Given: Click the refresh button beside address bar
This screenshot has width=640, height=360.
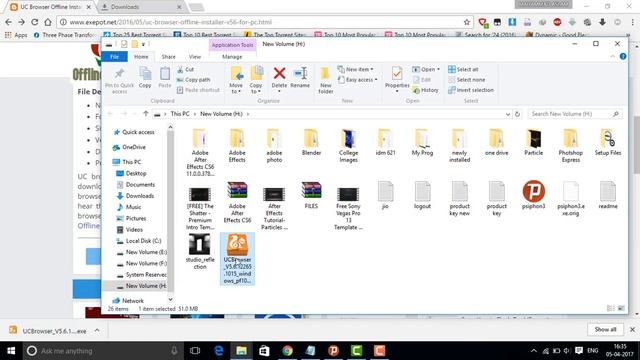Looking at the screenshot, I should (517, 114).
